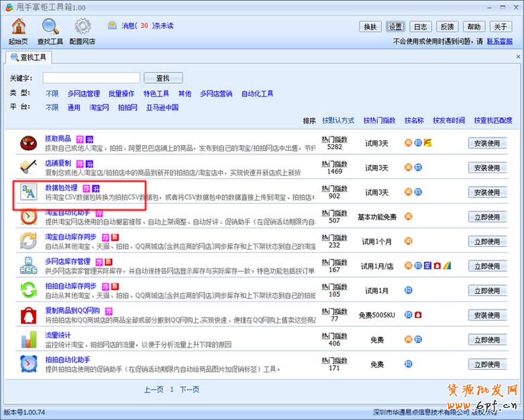
Task: Click blue Paipai icon in 拍拍自动化助手 row
Action: [409, 364]
